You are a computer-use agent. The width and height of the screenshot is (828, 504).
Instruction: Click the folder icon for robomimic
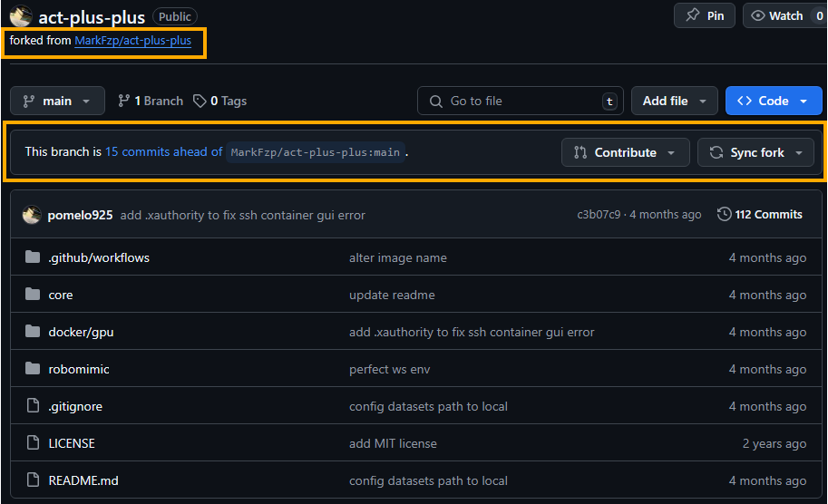[x=33, y=368]
